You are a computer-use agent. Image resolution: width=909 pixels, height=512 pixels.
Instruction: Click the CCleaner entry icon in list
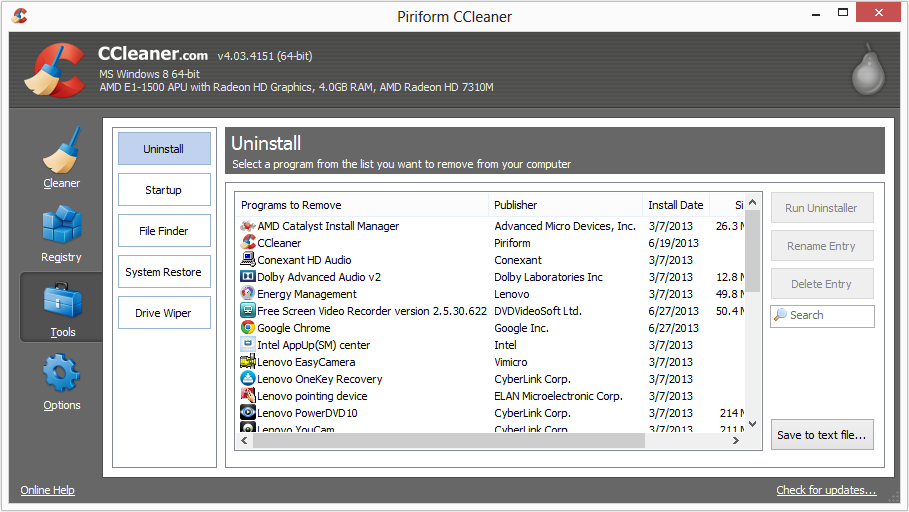(248, 243)
